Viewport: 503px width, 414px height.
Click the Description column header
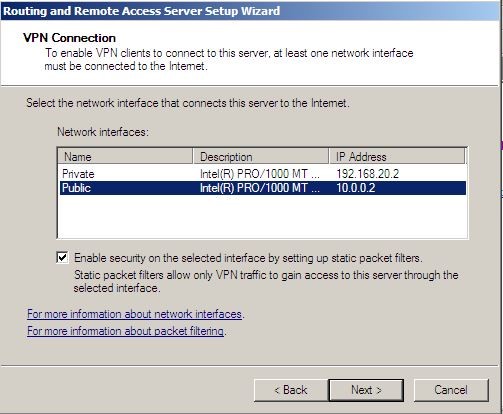point(261,156)
